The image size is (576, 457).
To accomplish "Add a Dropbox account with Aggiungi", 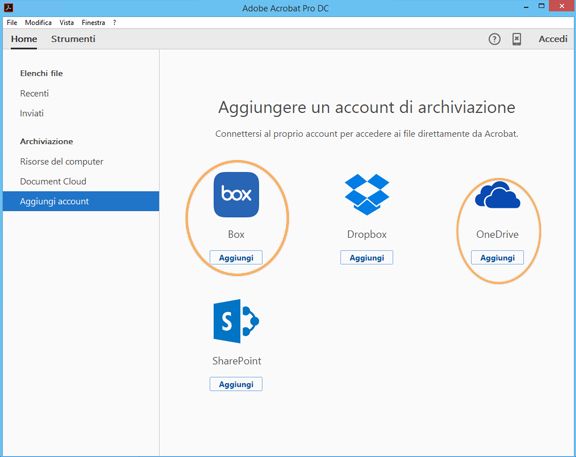I will [367, 258].
